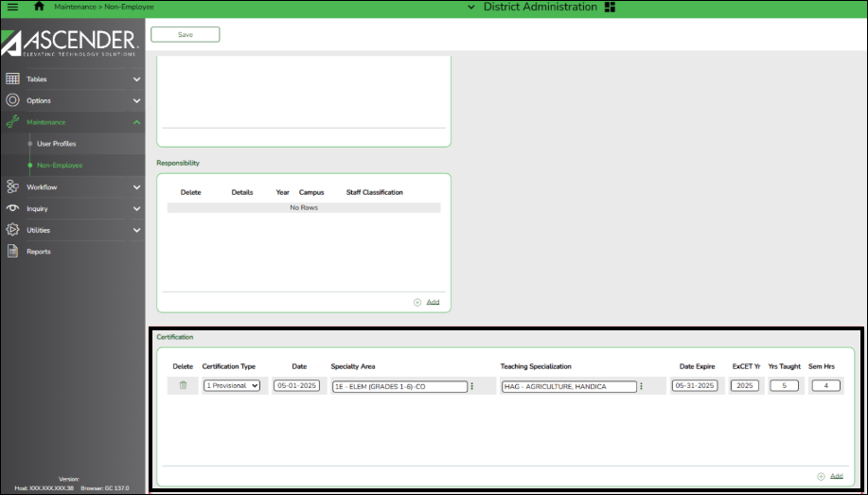This screenshot has height=495, width=868.
Task: Open the hamburger menu icon
Action: pos(11,7)
